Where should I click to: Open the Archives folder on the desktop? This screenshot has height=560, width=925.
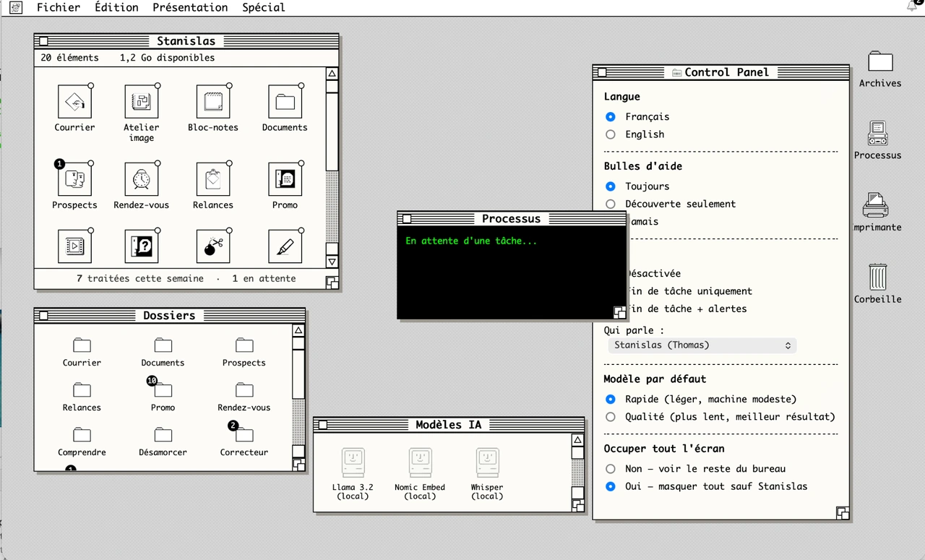tap(880, 61)
